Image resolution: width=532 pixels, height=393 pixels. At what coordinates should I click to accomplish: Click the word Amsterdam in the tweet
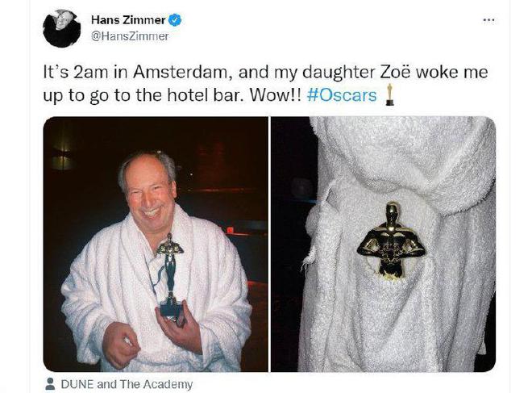182,72
